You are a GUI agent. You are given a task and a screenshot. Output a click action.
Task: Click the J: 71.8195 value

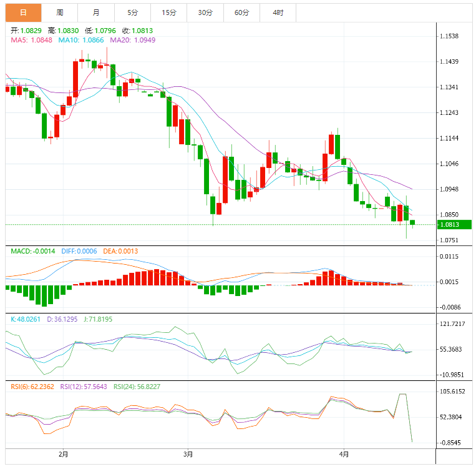coord(98,320)
